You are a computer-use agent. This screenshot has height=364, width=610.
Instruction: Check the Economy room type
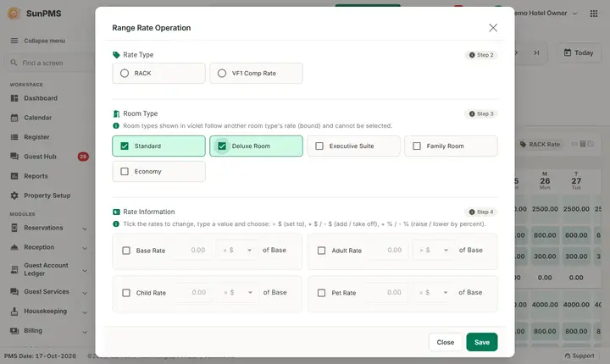[x=125, y=172]
